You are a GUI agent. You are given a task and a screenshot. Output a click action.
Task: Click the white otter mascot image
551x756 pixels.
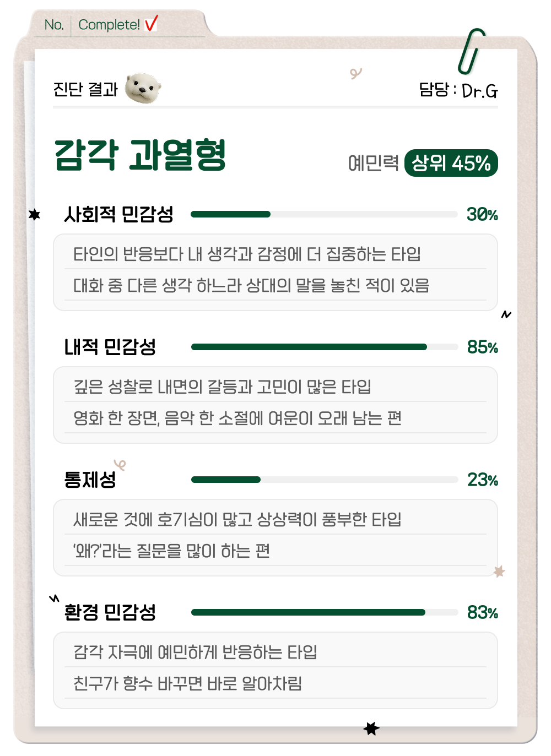click(x=142, y=88)
